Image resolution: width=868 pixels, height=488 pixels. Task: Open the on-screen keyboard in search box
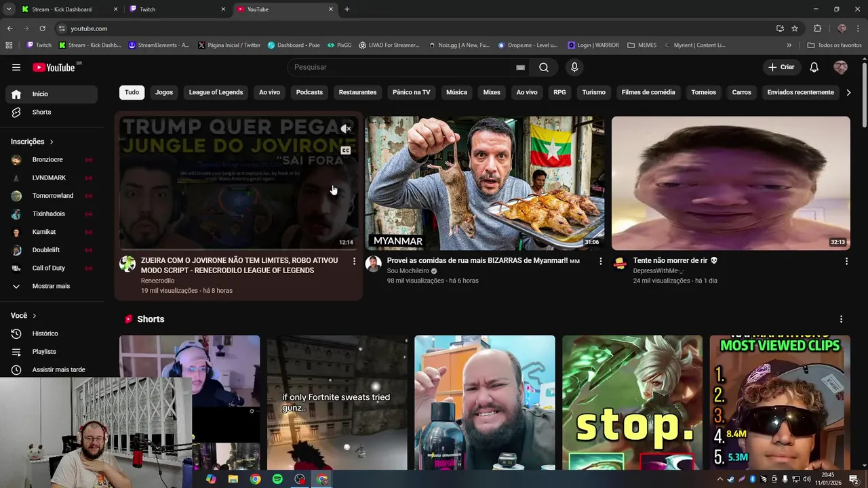tap(520, 67)
